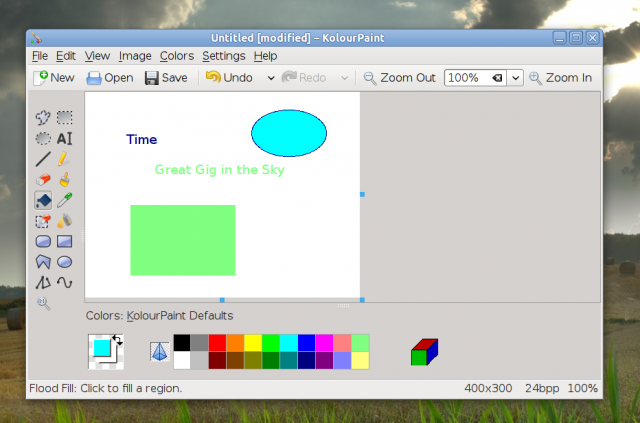The image size is (640, 423).
Task: Pick the yellow palette swatch
Action: (x=253, y=343)
